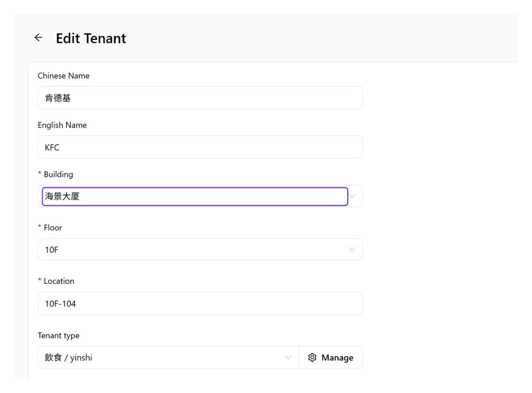Expand the Tenant type chevron
Screen dimensions: 532x393
click(x=289, y=357)
